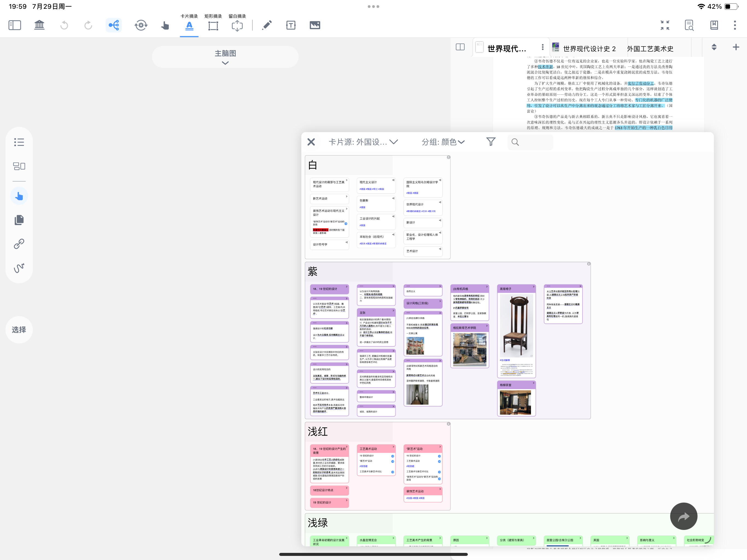This screenshot has width=747, height=560.
Task: Open the 装饰艺术运动 pink card
Action: [423, 494]
